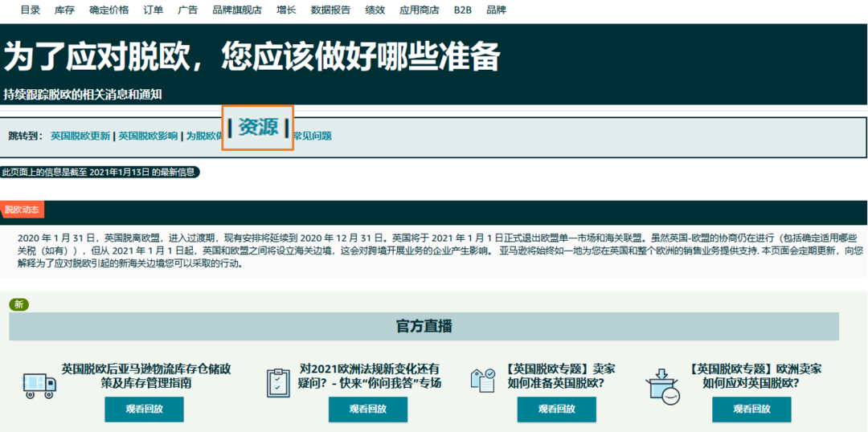The image size is (868, 432).
Task: Click the open box icon
Action: click(x=663, y=385)
